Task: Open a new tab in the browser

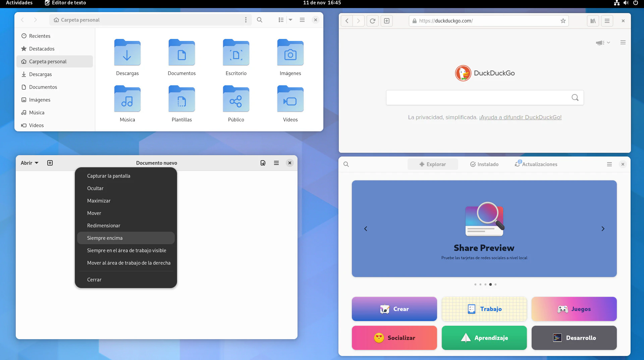Action: 386,21
